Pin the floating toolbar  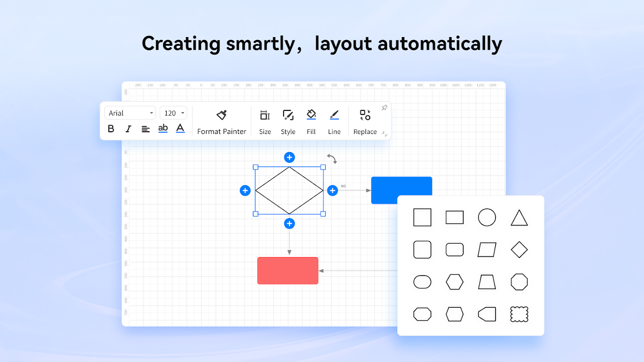pyautogui.click(x=384, y=108)
